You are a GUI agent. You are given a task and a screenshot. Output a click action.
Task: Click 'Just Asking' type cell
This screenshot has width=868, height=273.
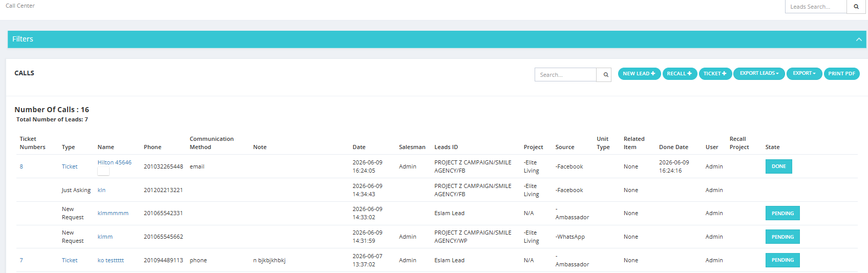coord(76,190)
